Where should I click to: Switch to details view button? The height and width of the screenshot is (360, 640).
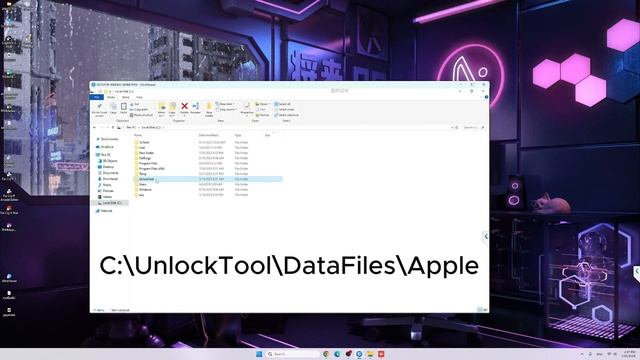tap(480, 310)
